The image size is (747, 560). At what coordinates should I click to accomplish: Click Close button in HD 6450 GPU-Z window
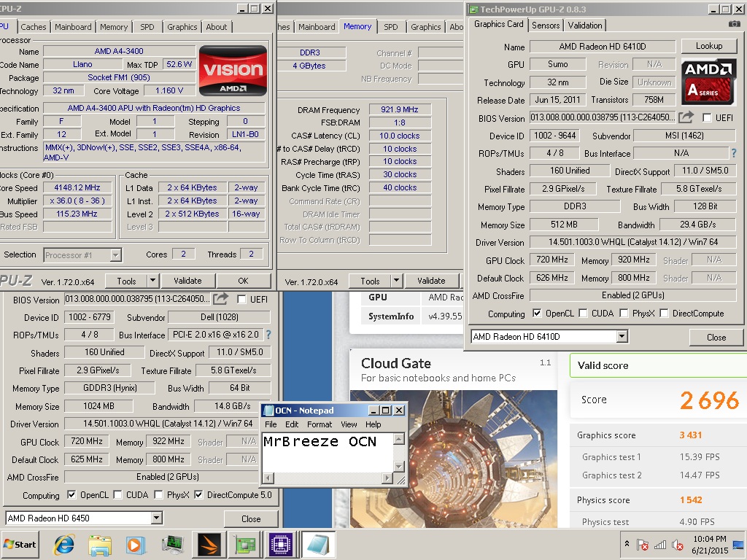point(251,518)
